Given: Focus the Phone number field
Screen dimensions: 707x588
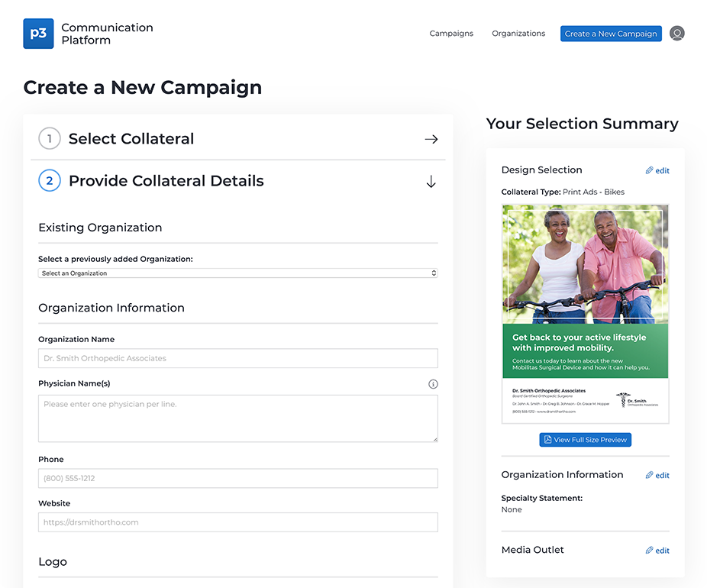Looking at the screenshot, I should pyautogui.click(x=238, y=479).
